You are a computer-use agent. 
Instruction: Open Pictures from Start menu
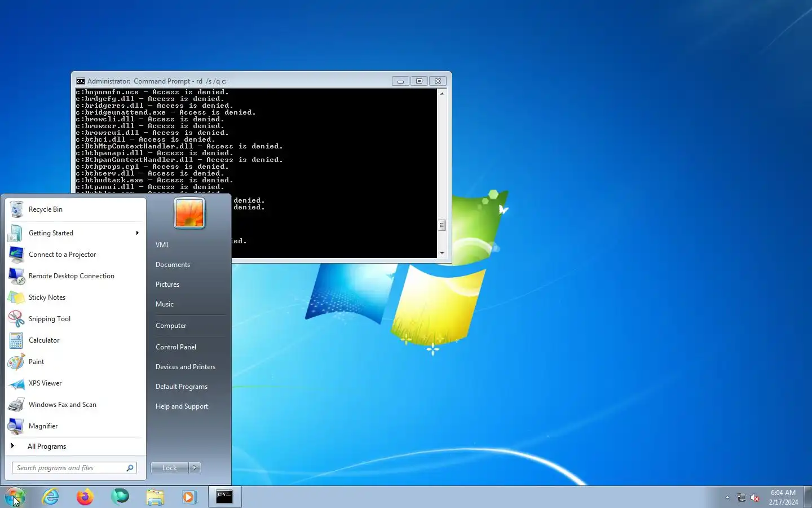coord(167,284)
